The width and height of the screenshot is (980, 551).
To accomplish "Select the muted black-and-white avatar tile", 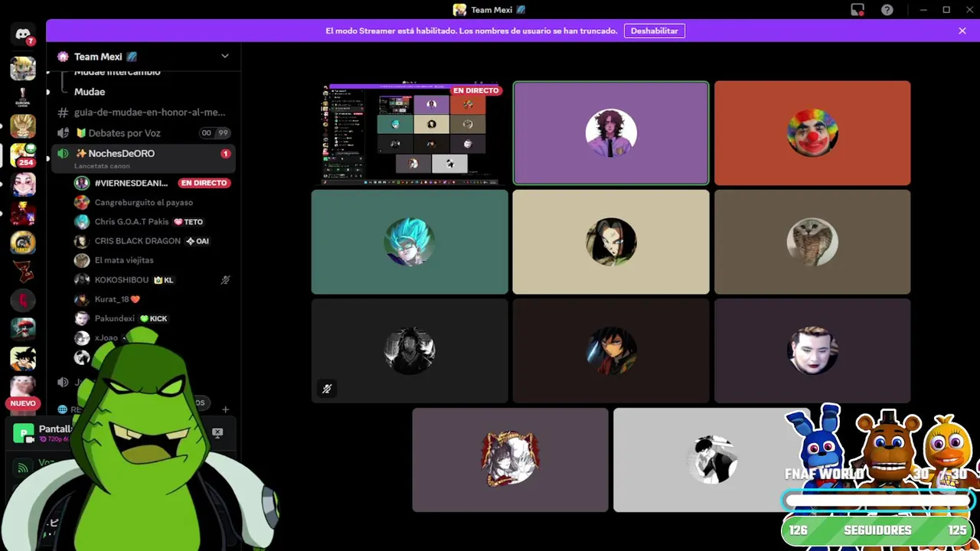I will [x=410, y=350].
